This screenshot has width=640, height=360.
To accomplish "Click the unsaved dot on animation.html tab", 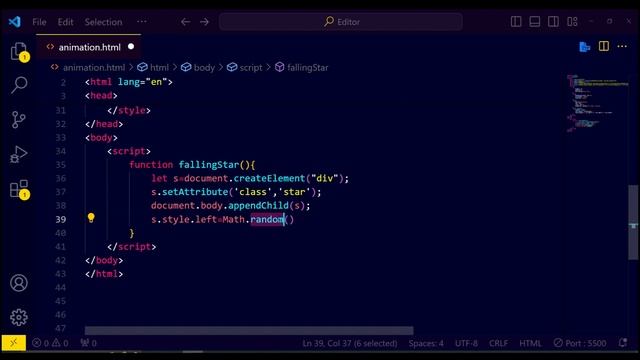I will [131, 47].
